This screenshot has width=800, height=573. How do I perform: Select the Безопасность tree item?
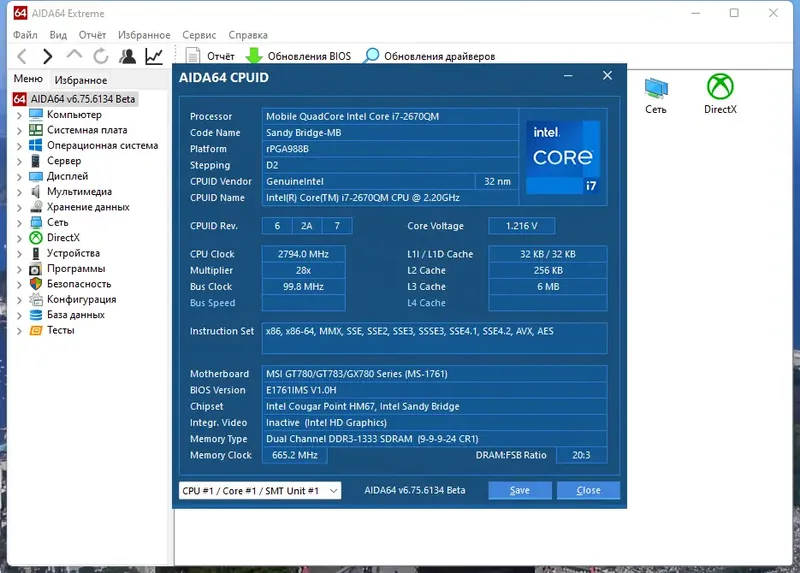[79, 284]
